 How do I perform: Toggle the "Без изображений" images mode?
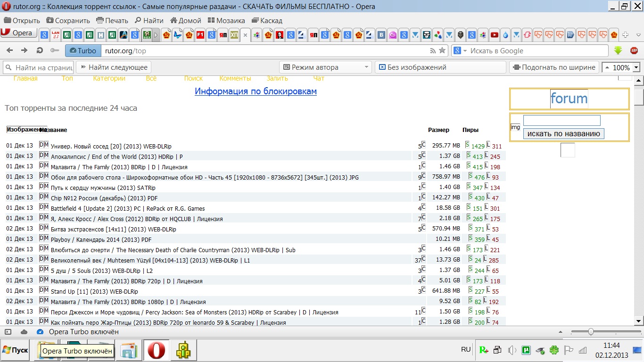pos(413,67)
